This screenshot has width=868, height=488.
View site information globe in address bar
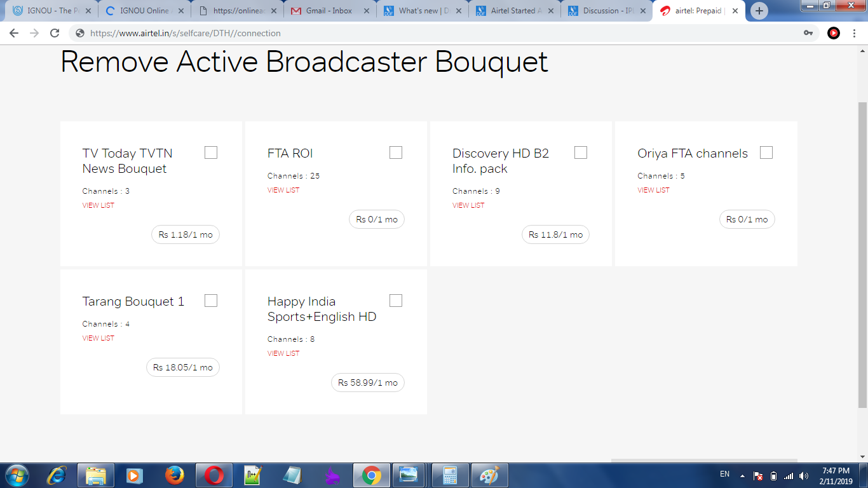coord(81,33)
